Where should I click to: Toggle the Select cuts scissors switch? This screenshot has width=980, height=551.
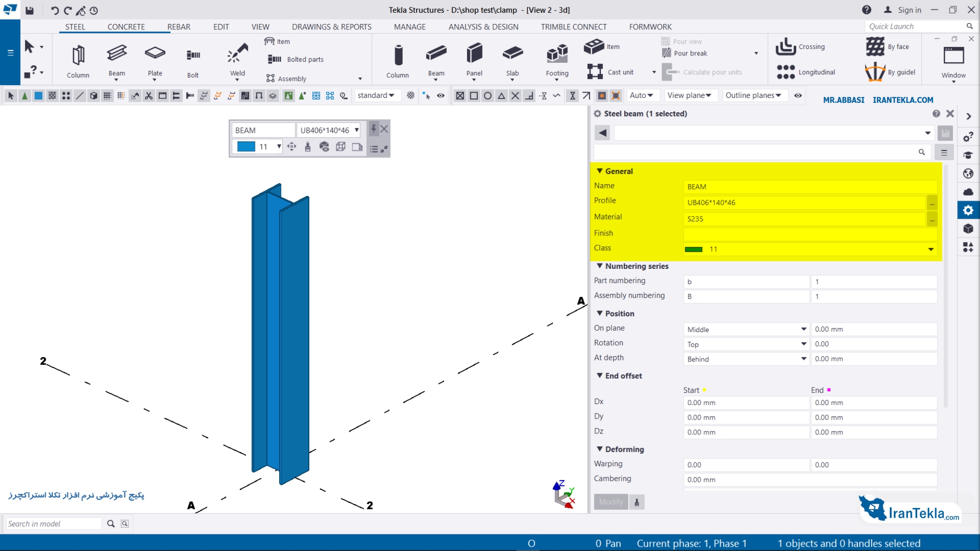tap(148, 96)
